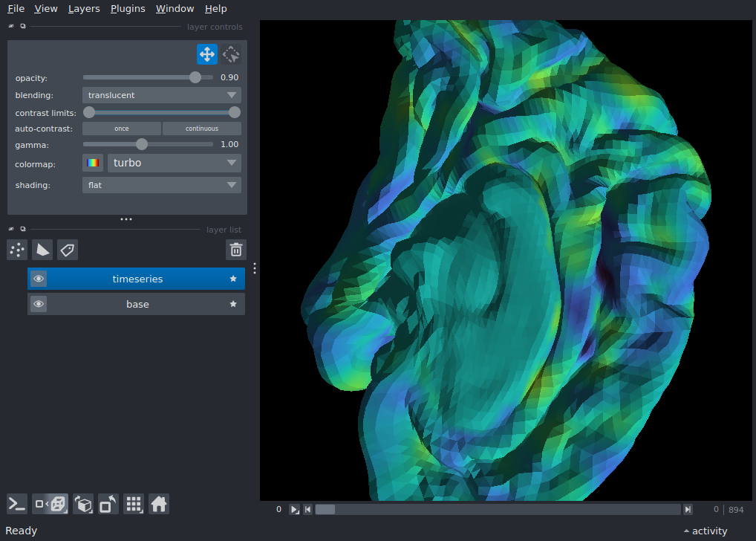Toggle visibility of base layer

click(39, 305)
